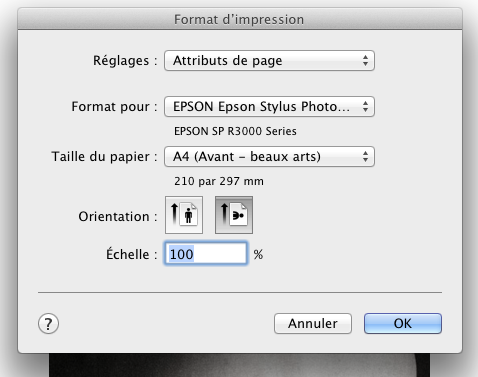The width and height of the screenshot is (478, 377).
Task: Open the Attributs de page dropdown
Action: pyautogui.click(x=269, y=61)
